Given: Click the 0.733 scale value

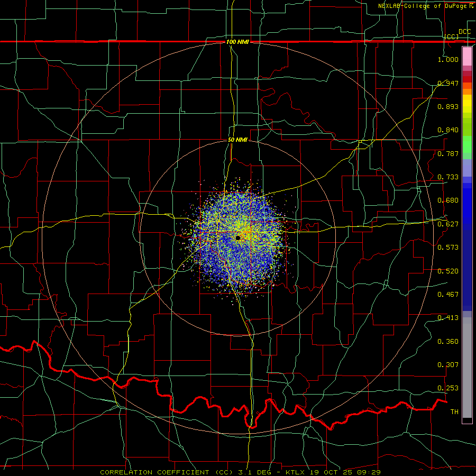Looking at the screenshot, I should (x=448, y=177).
